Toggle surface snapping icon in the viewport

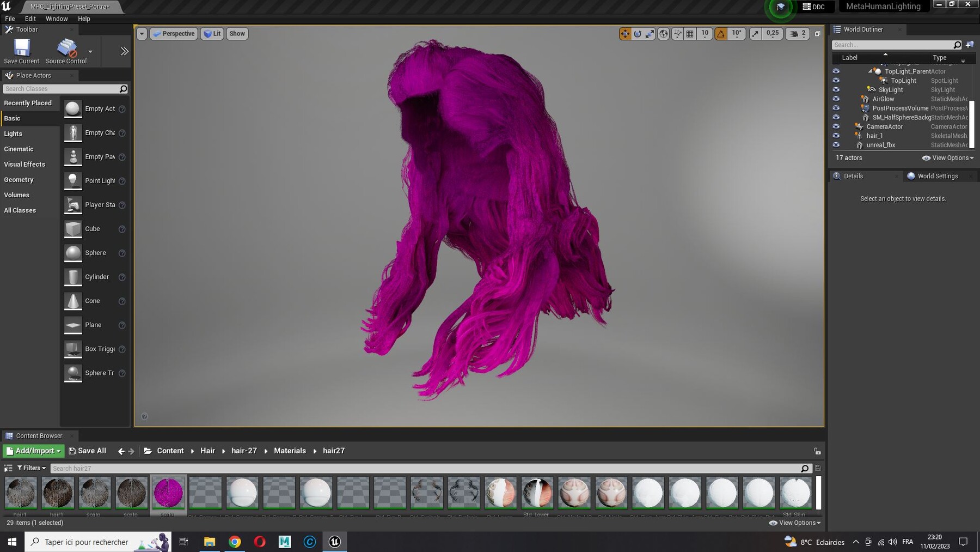tap(677, 34)
